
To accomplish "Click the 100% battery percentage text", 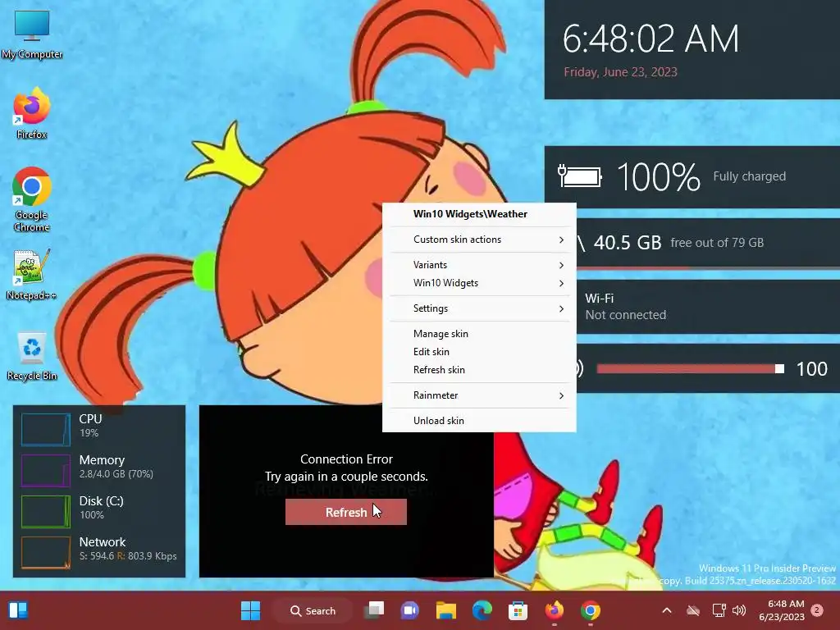I will click(659, 177).
